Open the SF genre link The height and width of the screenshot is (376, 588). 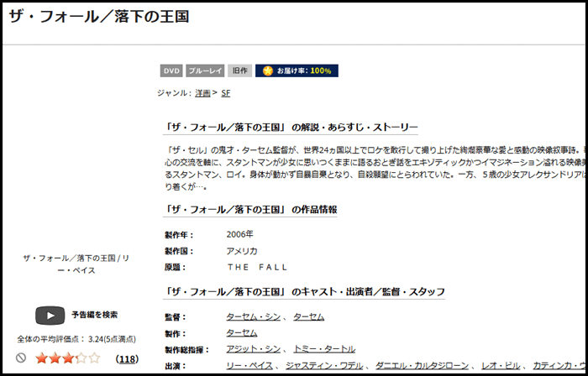tap(226, 93)
